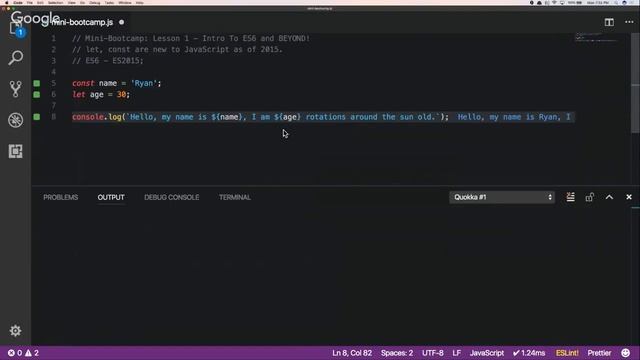The image size is (640, 360).
Task: Click comment 'let, const are new to JavaScript'
Action: (177, 49)
